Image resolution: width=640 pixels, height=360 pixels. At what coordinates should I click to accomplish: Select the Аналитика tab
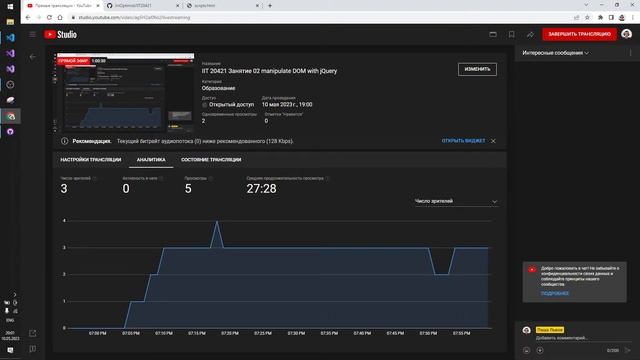click(151, 160)
